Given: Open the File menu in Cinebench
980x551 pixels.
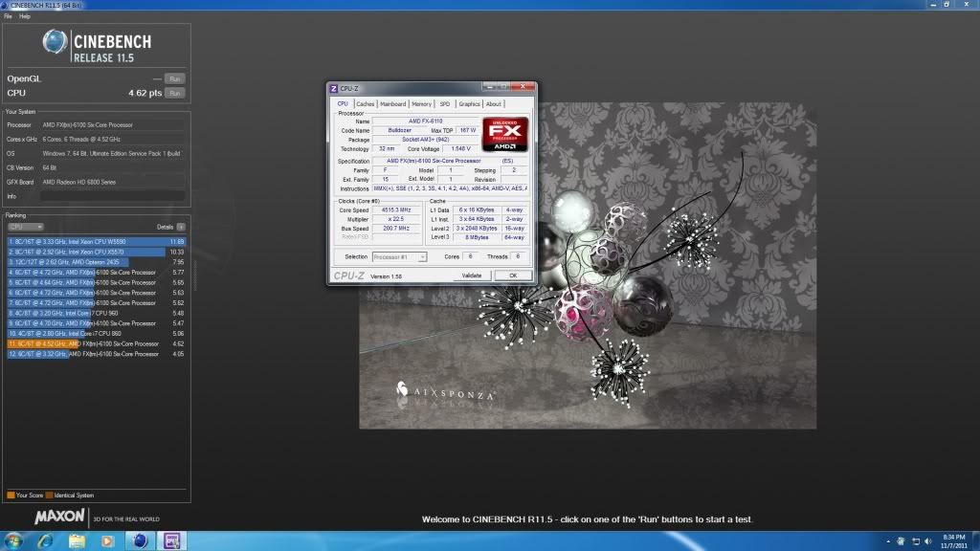Looking at the screenshot, I should (8, 16).
